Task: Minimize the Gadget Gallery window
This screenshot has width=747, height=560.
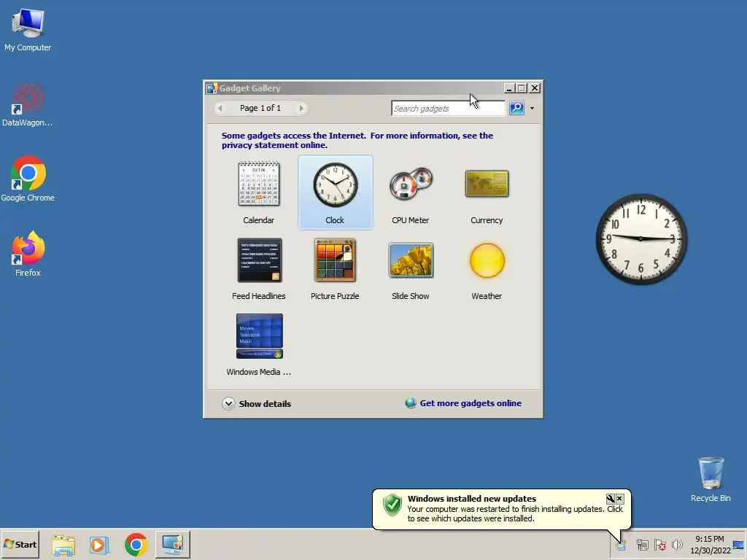Action: [509, 88]
